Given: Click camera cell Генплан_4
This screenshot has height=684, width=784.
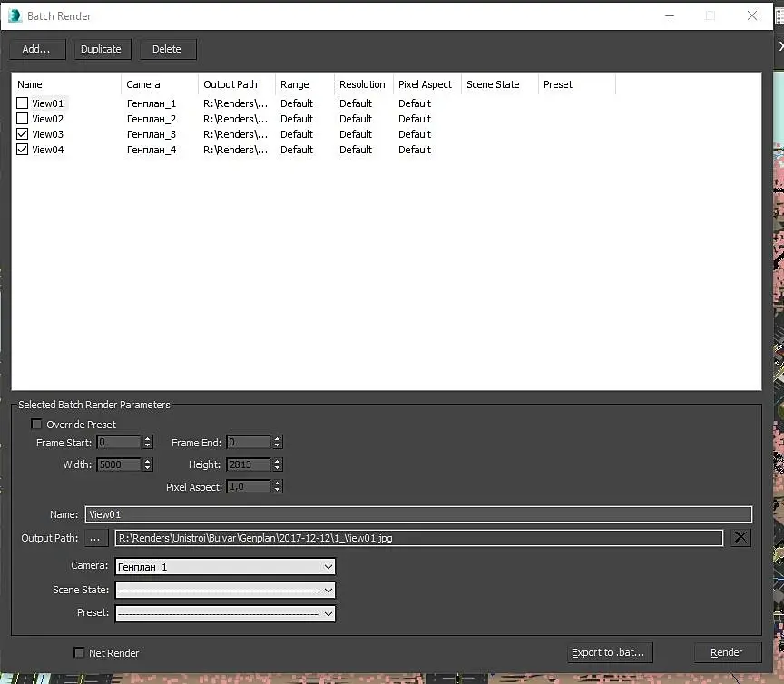Looking at the screenshot, I should tap(151, 150).
